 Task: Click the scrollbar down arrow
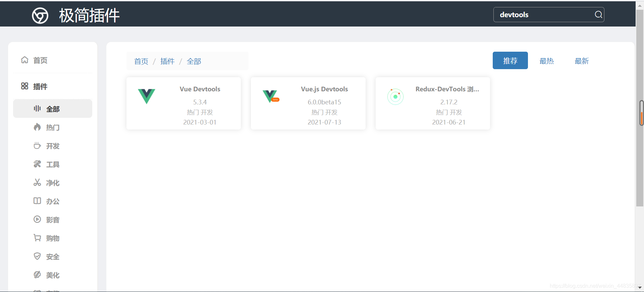(640, 287)
